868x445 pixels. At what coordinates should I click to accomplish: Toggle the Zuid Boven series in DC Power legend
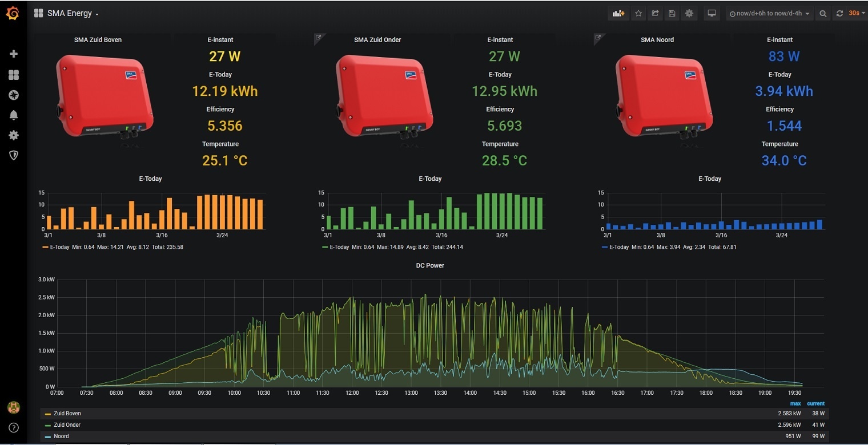67,414
